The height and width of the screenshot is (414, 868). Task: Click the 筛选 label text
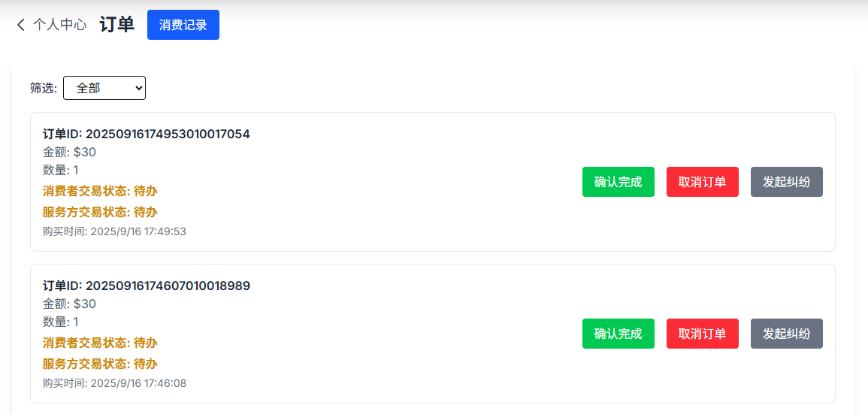coord(44,88)
